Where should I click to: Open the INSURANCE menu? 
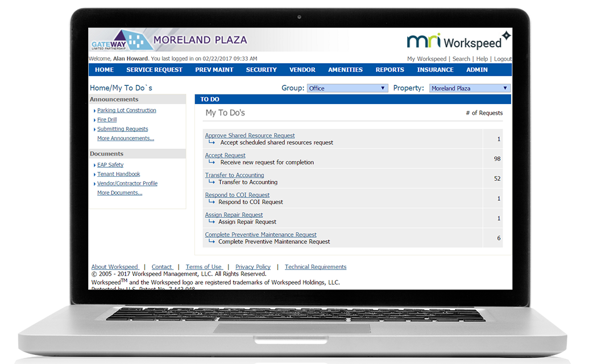point(436,70)
